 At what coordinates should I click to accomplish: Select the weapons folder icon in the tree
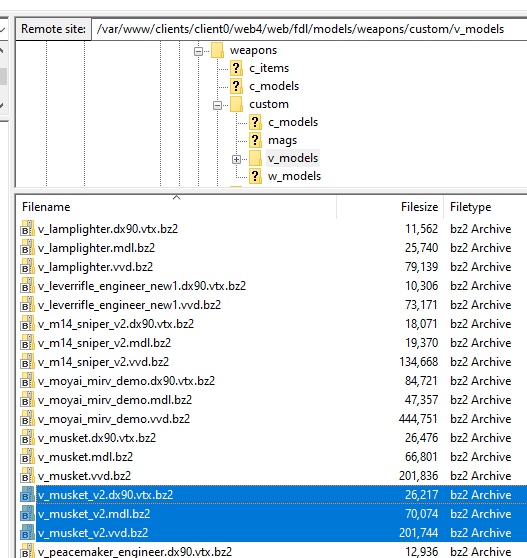tap(217, 50)
